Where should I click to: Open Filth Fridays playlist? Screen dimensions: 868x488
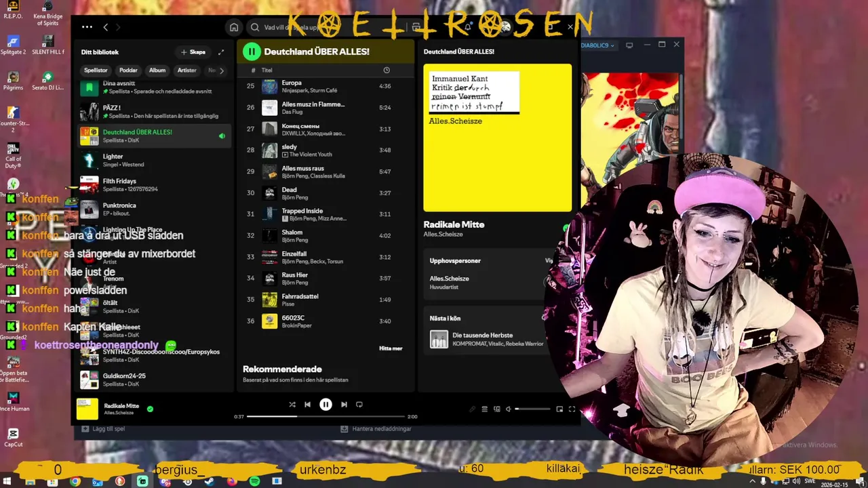coord(155,184)
